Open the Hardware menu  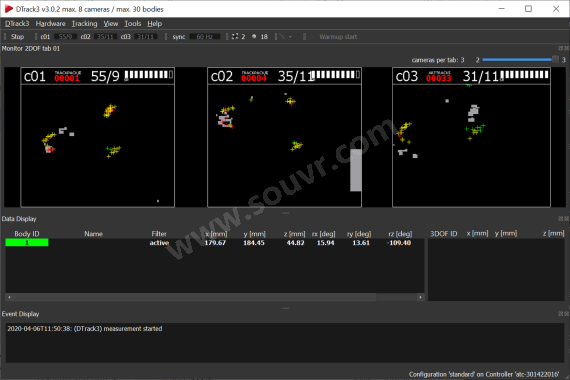pos(51,24)
